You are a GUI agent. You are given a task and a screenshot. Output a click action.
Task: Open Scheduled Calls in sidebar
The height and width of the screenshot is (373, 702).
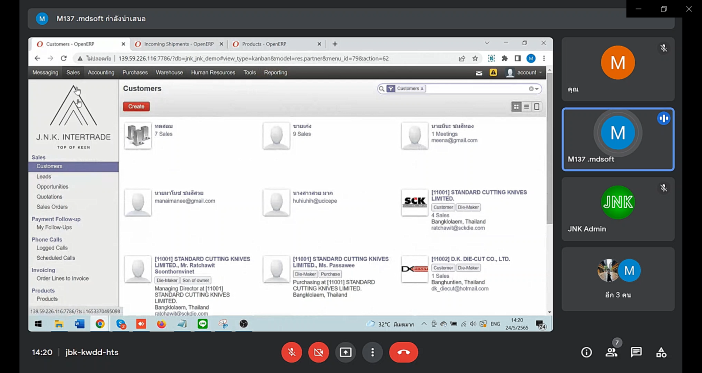tap(56, 258)
